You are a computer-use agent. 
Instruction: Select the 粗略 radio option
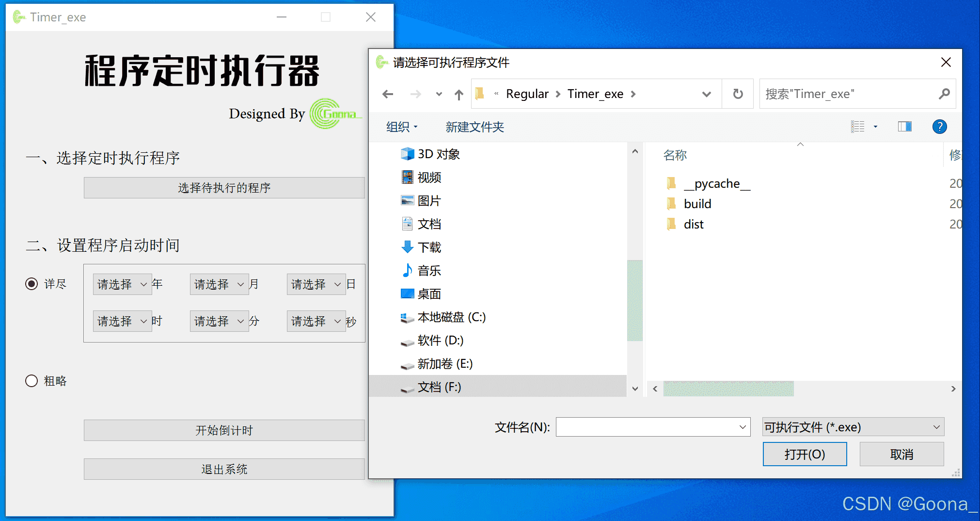32,381
